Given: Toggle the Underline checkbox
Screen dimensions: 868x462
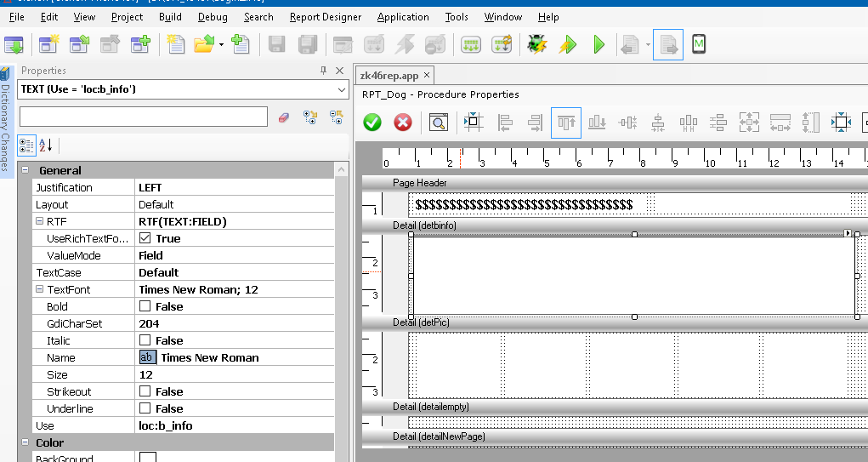Looking at the screenshot, I should [145, 408].
